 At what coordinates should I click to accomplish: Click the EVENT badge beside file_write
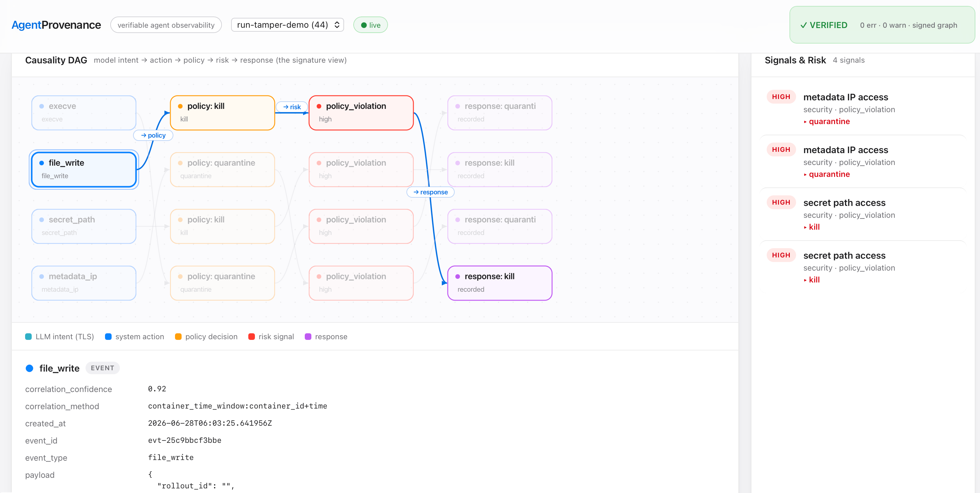tap(102, 368)
